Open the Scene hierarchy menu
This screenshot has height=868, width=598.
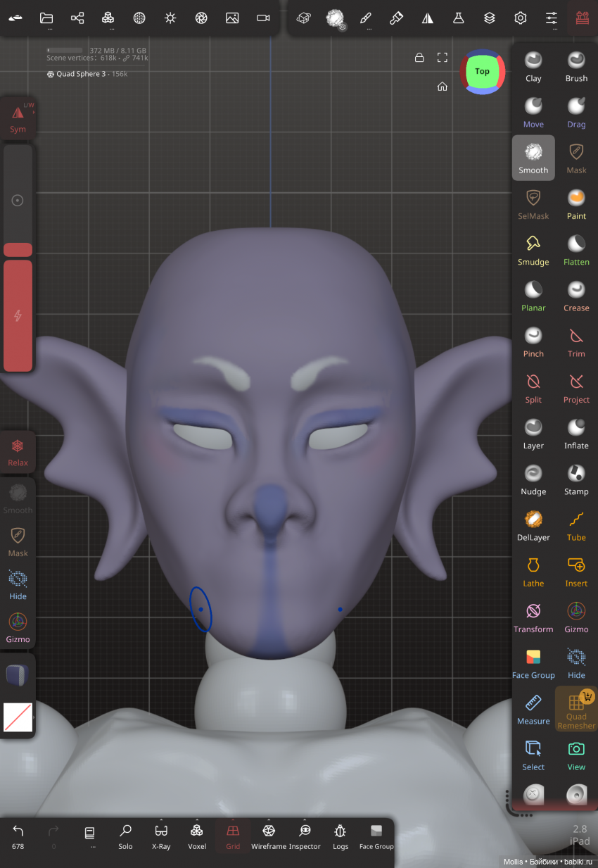[77, 18]
